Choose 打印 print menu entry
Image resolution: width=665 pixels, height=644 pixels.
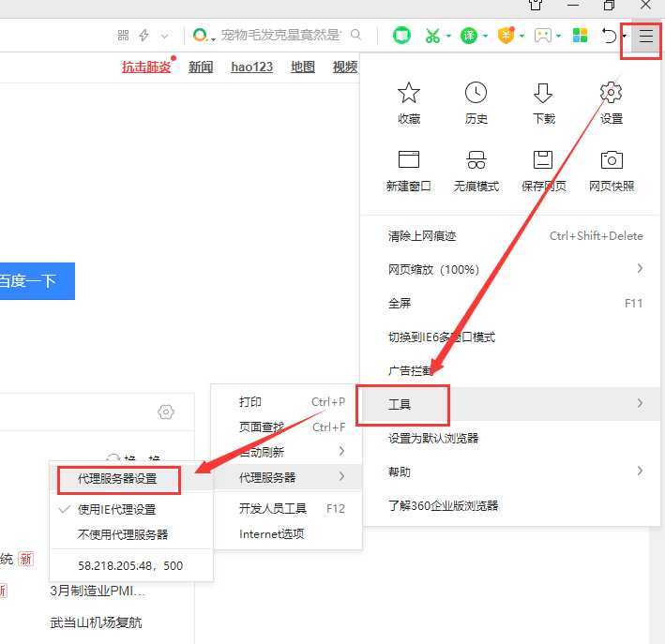point(288,401)
